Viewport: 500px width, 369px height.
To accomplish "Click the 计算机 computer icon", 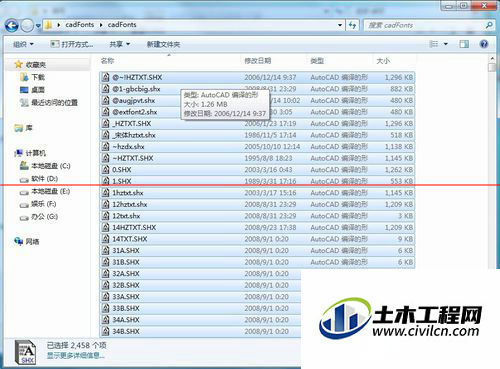I will click(19, 153).
